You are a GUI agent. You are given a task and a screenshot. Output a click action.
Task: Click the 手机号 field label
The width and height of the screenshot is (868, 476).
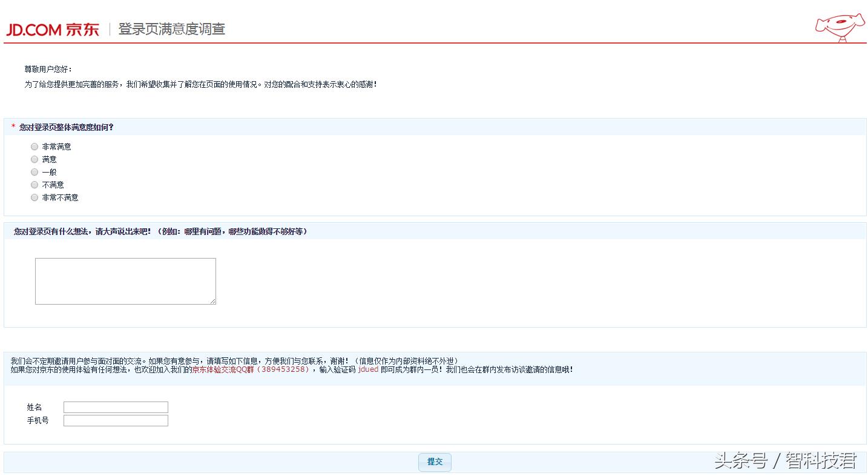[x=38, y=421]
